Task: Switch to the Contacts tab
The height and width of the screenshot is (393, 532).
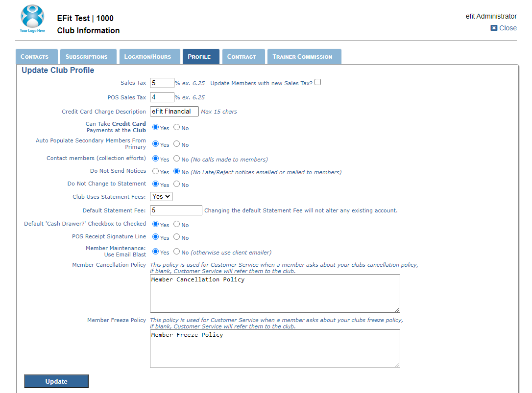Action: coord(37,57)
